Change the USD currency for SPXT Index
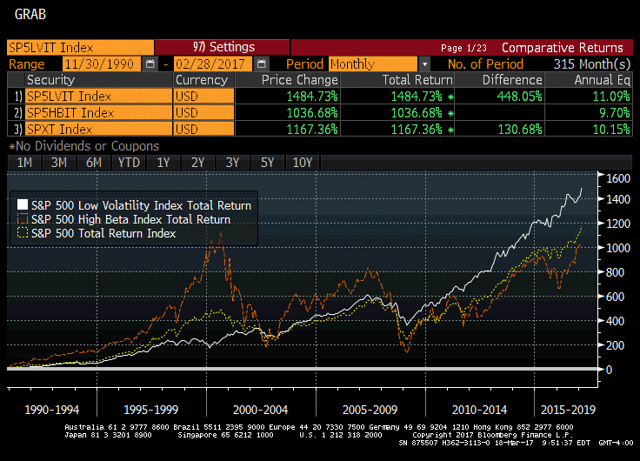The height and width of the screenshot is (461, 640). point(204,129)
